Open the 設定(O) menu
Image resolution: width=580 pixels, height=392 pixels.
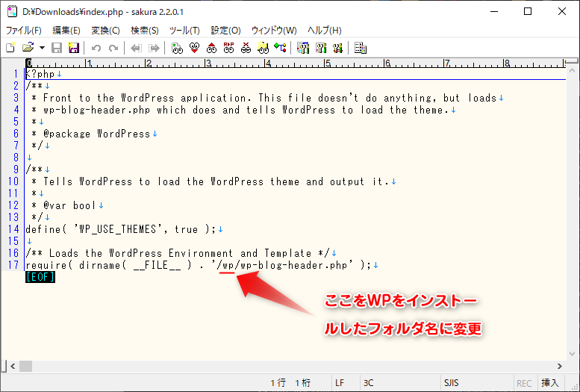tap(225, 31)
